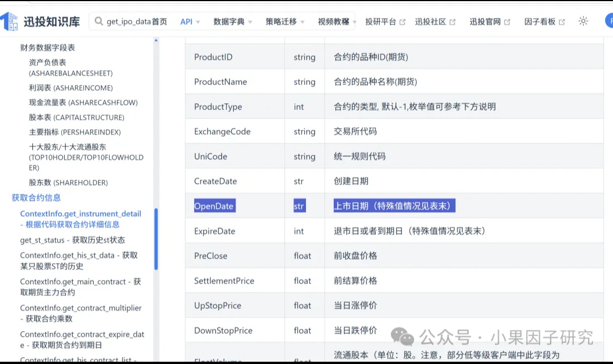The image size is (613, 364).
Task: Expand the 策略迁移 dropdown menu
Action: (x=285, y=22)
